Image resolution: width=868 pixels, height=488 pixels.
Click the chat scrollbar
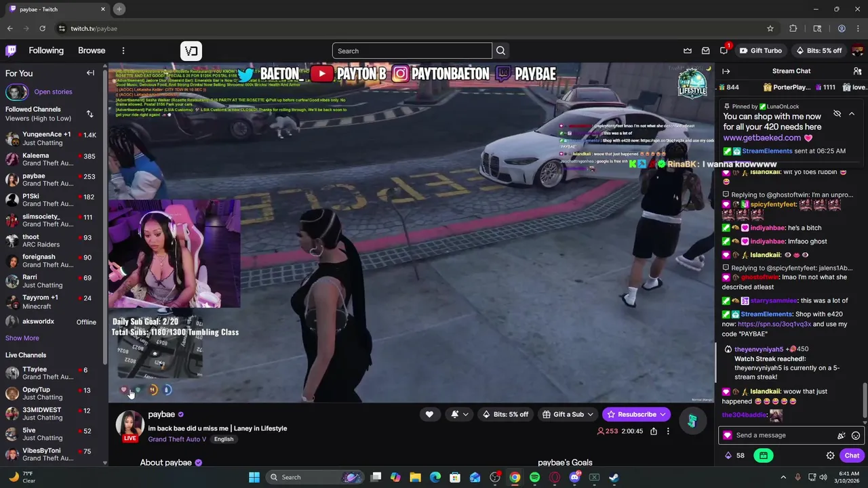(864, 400)
